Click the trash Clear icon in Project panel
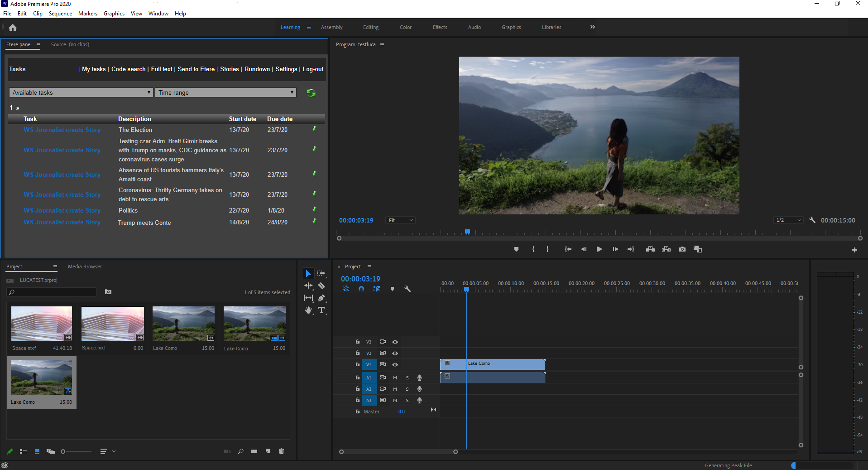This screenshot has height=470, width=868. point(281,451)
